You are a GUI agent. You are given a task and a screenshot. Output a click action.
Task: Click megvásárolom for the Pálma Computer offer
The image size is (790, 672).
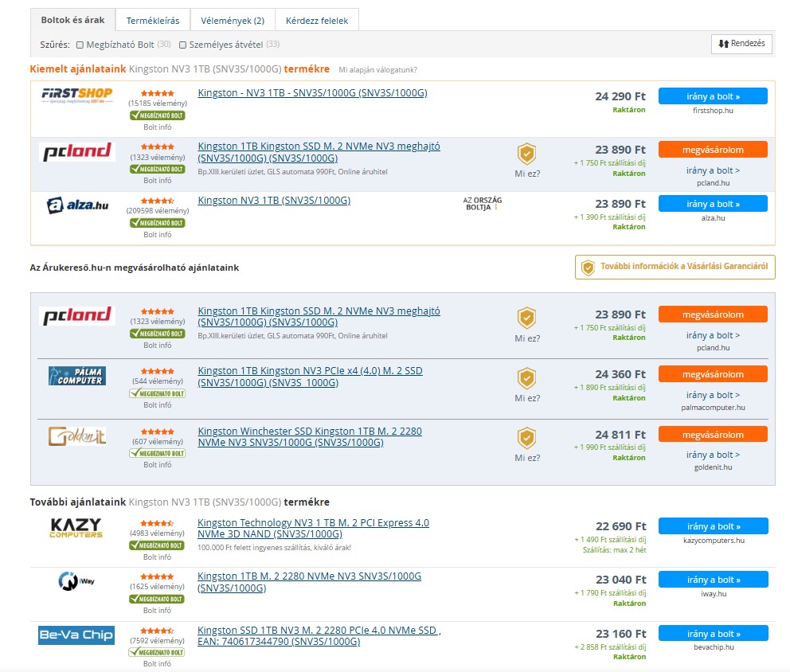click(x=713, y=374)
